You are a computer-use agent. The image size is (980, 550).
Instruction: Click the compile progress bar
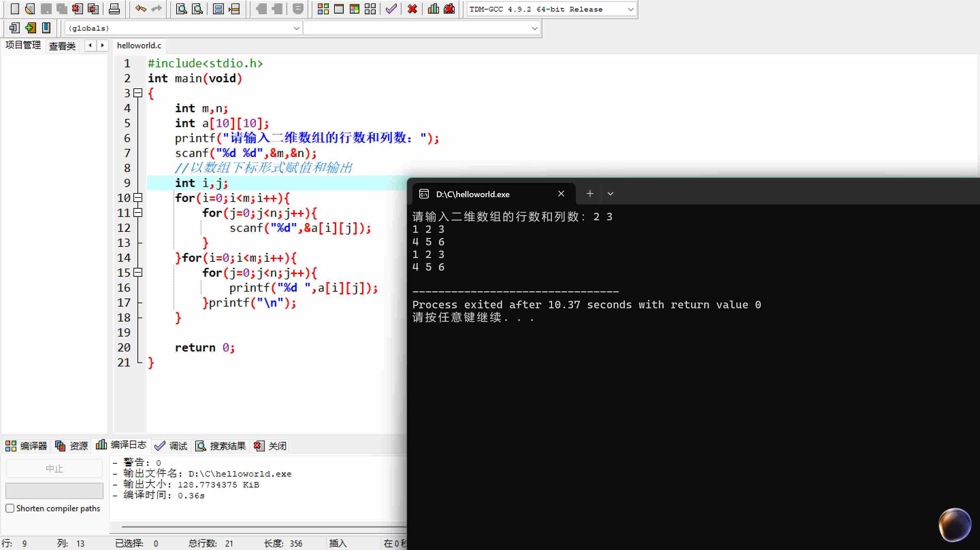[54, 490]
